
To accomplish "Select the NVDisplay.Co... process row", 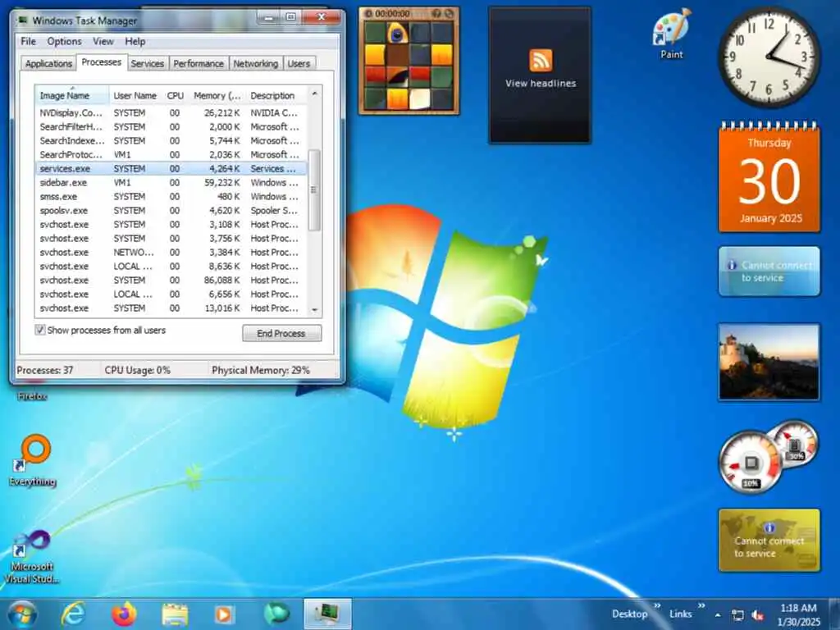I will click(x=171, y=113).
